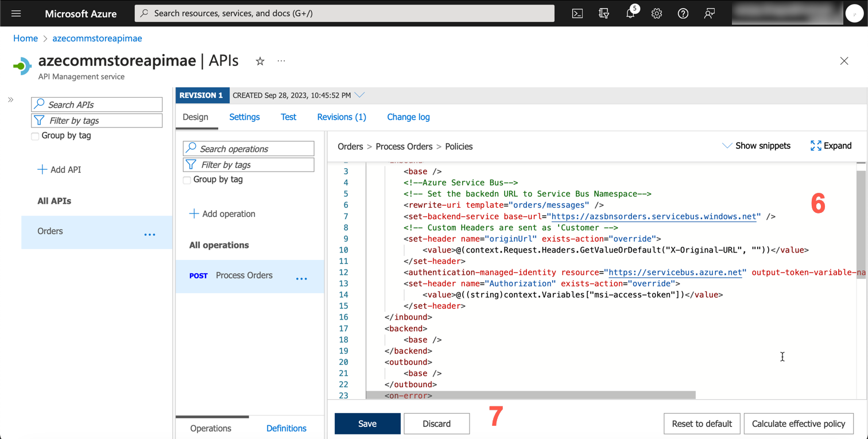Click the magnifier icon in Search operations

[x=191, y=148]
